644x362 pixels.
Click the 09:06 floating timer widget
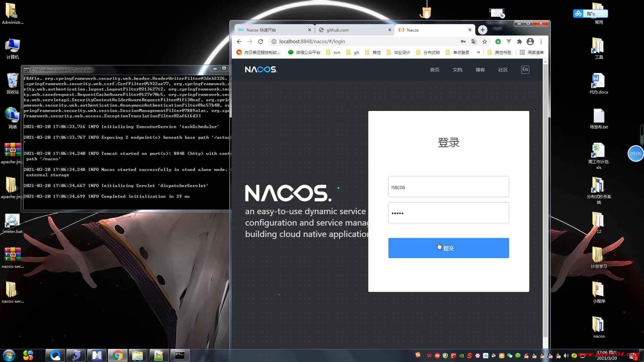tap(635, 154)
